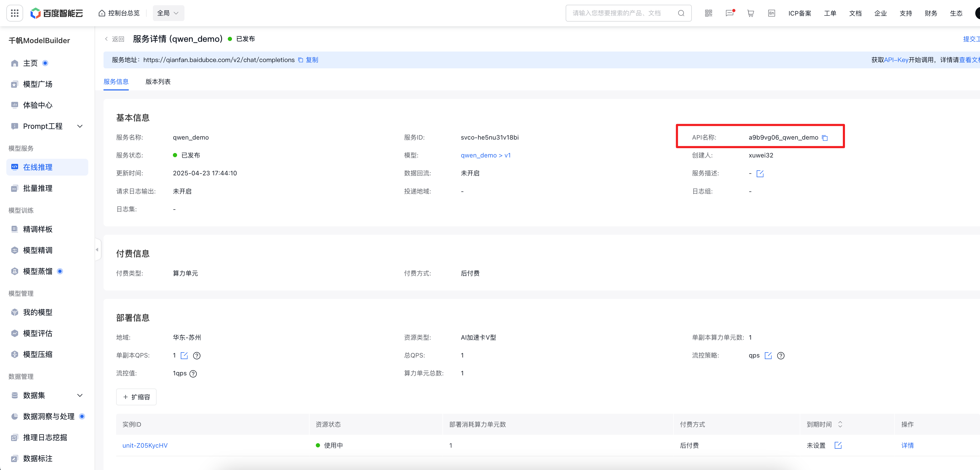Viewport: 980px width, 470px height.
Task: Open the API-Key link
Action: 896,60
